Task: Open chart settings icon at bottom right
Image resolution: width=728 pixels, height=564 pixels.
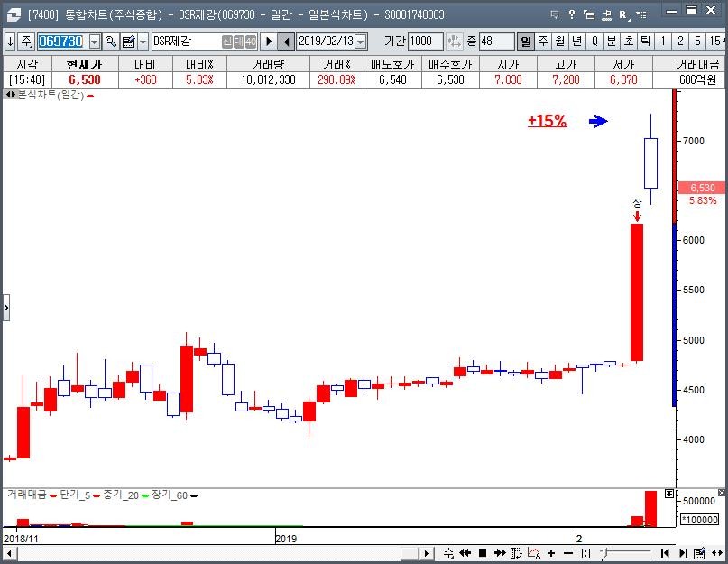Action: click(698, 553)
